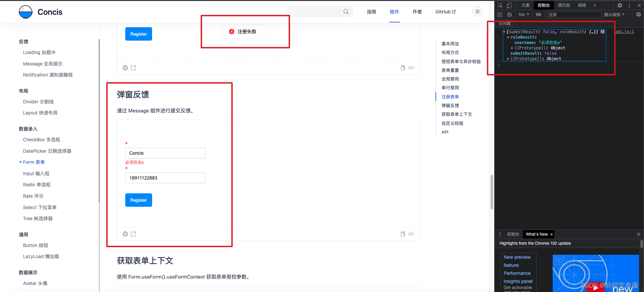
Task: Toggle the dark mode sun icon
Action: click(477, 11)
